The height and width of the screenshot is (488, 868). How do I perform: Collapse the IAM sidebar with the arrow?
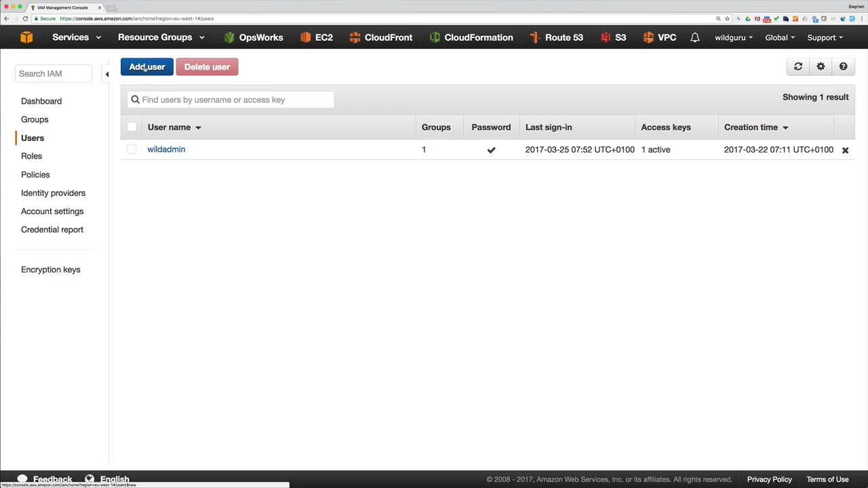[x=106, y=74]
